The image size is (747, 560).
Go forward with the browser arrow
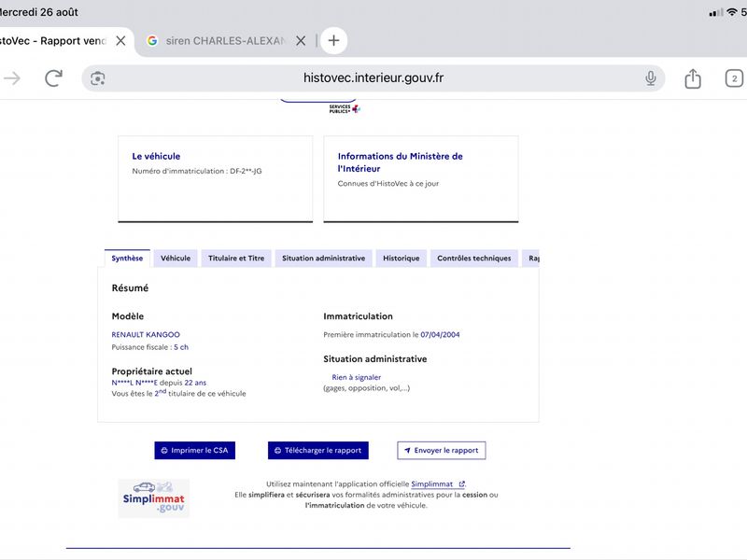tap(12, 78)
